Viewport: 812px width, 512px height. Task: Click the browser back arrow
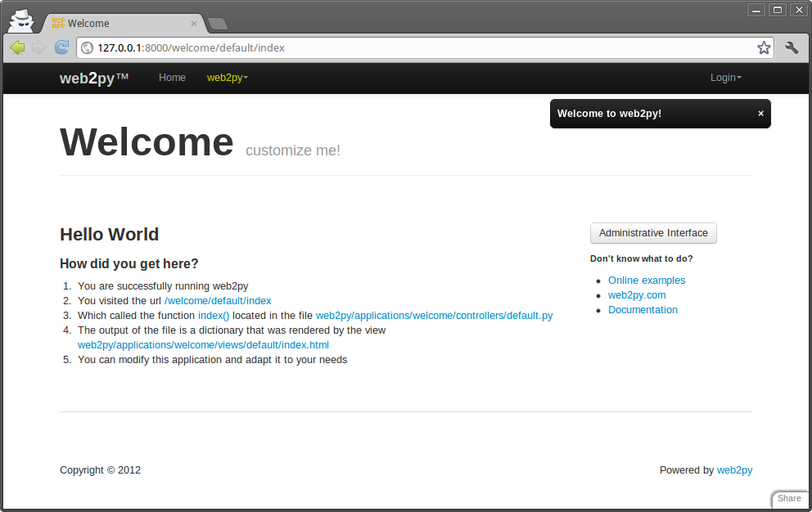17,47
